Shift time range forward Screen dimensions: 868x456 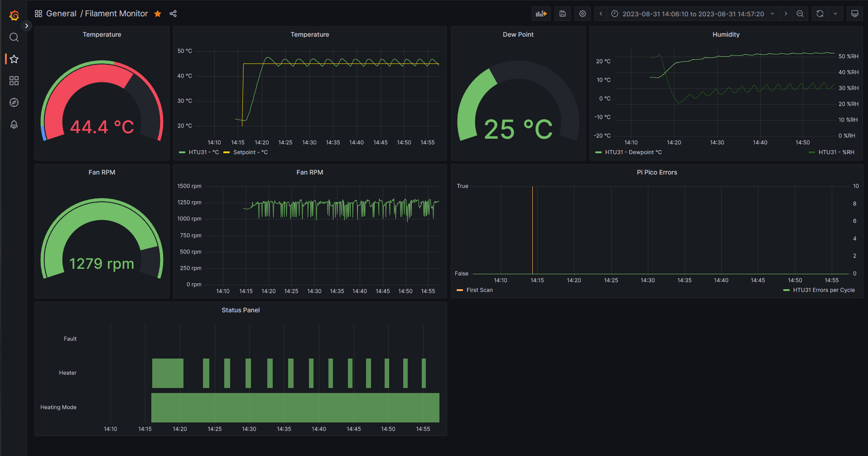click(x=786, y=14)
